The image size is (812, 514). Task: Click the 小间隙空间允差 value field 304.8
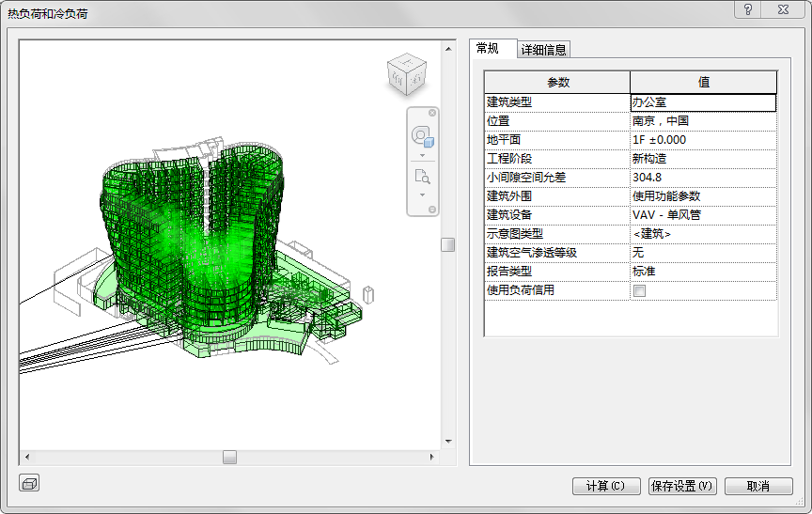click(x=703, y=178)
